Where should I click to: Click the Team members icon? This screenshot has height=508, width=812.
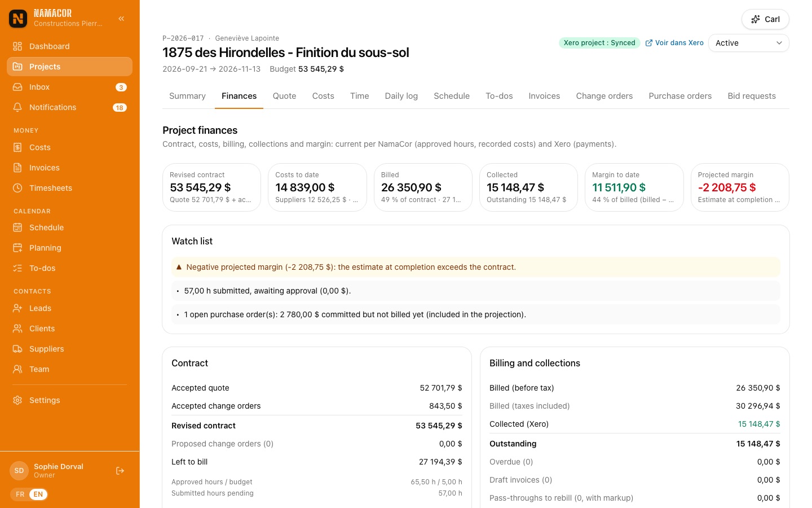pos(17,369)
